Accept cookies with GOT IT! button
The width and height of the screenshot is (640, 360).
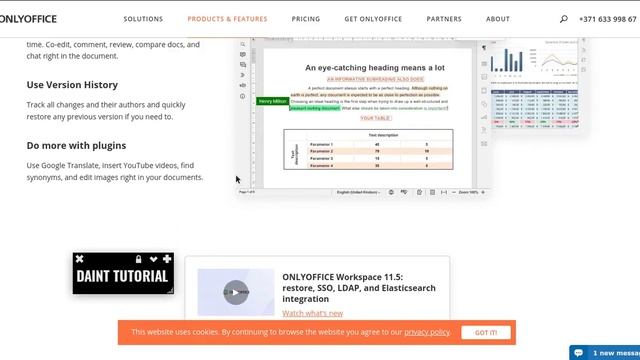click(x=486, y=332)
